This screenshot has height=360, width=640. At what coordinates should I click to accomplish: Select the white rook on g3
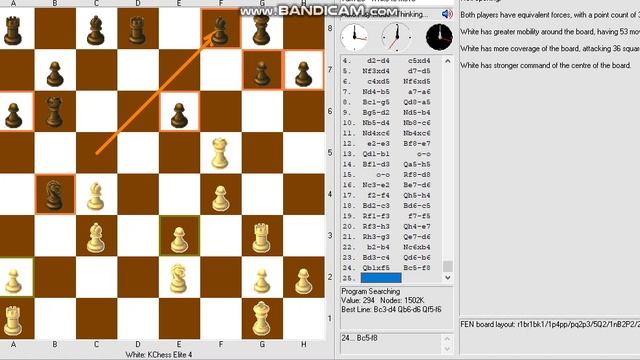coord(262,237)
